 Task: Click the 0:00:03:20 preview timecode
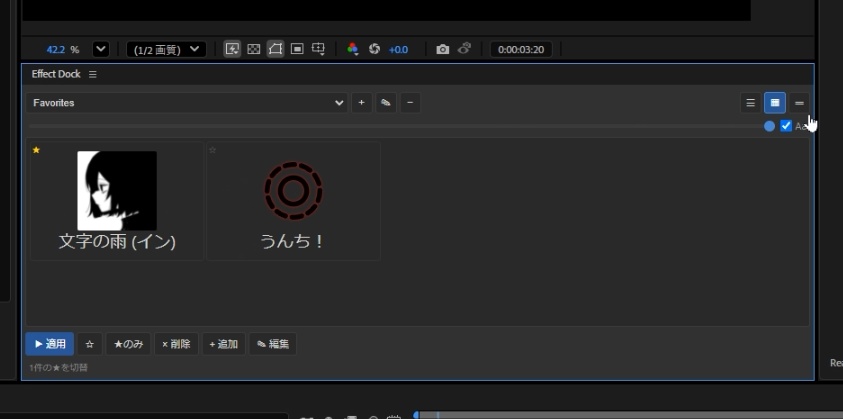pyautogui.click(x=521, y=50)
